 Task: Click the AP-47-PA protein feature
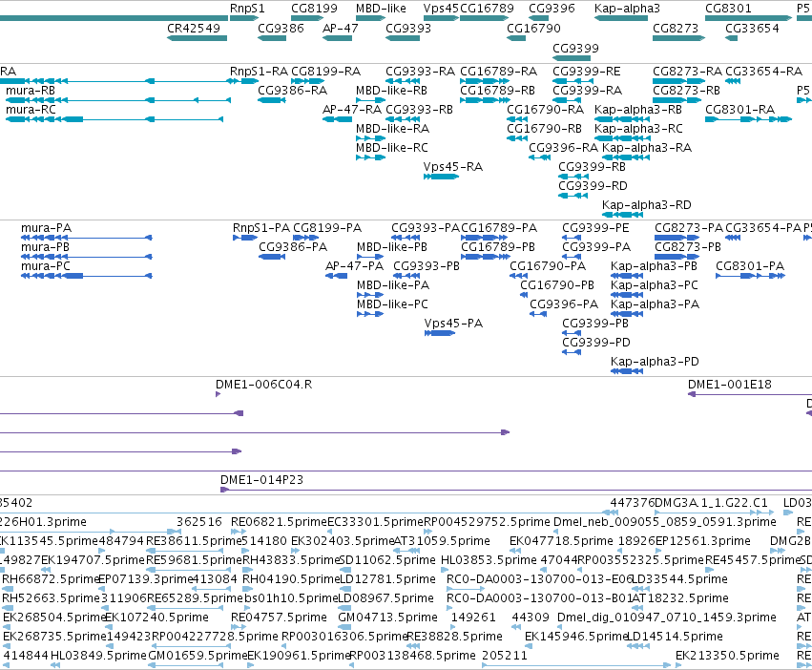point(336,276)
